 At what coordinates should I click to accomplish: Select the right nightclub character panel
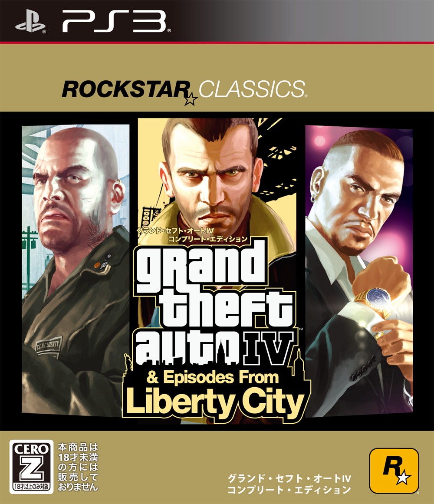(359, 270)
